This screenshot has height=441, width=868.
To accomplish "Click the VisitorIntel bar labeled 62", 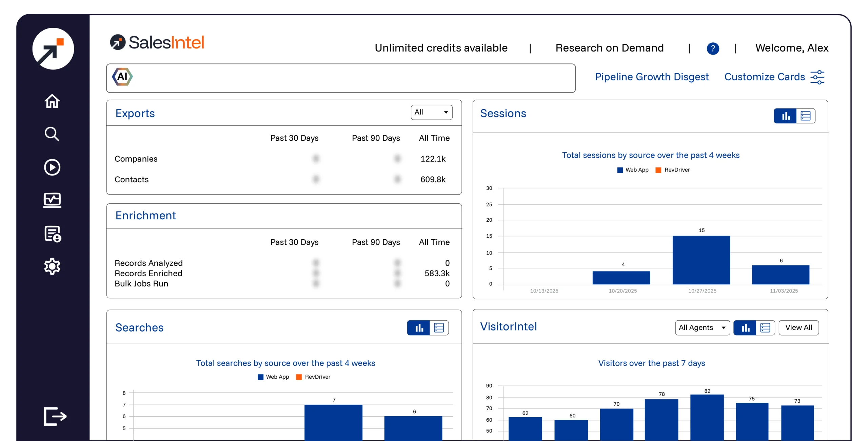I will tap(525, 429).
